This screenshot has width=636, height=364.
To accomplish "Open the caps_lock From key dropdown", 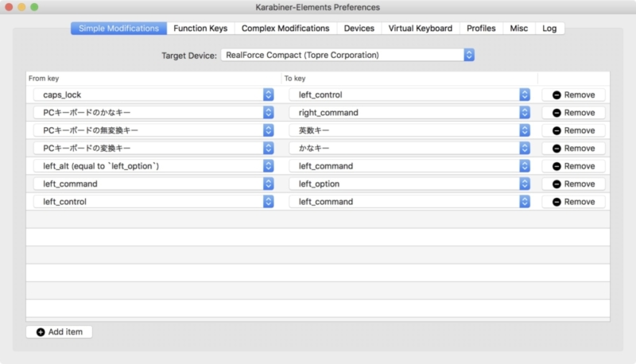I will [x=153, y=95].
